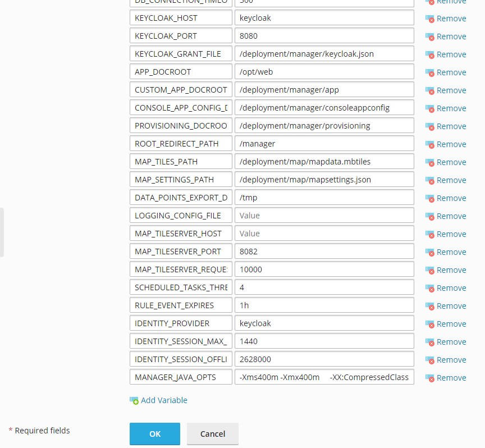Image resolution: width=485 pixels, height=448 pixels.
Task: Click the remove icon beside KEYCLOAK_HOST
Action: tap(429, 19)
